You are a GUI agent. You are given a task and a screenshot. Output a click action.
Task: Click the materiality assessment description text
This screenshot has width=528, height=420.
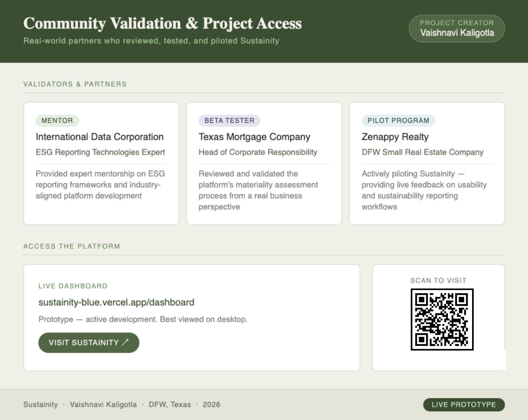258,190
